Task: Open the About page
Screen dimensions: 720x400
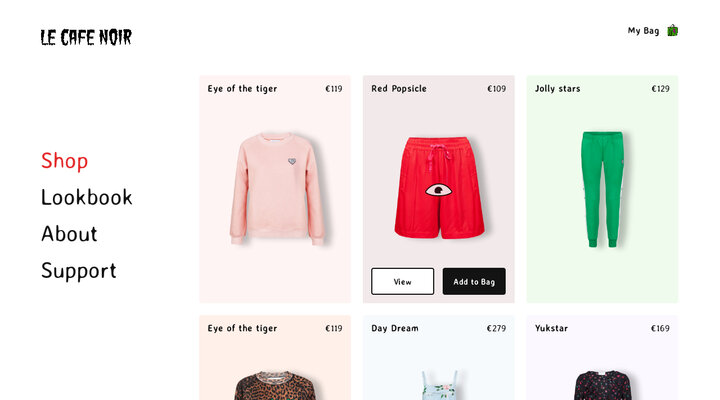Action: (x=69, y=234)
